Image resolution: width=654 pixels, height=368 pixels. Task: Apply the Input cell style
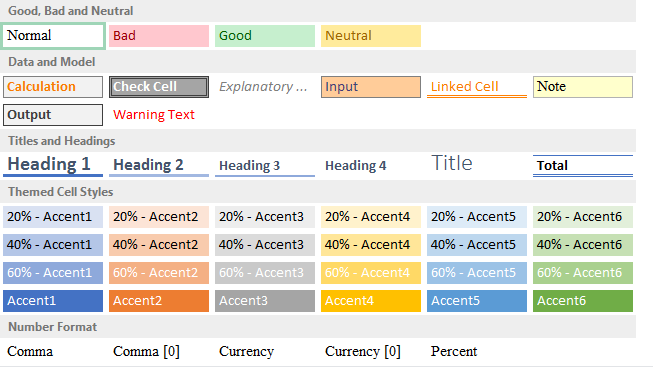[x=371, y=87]
